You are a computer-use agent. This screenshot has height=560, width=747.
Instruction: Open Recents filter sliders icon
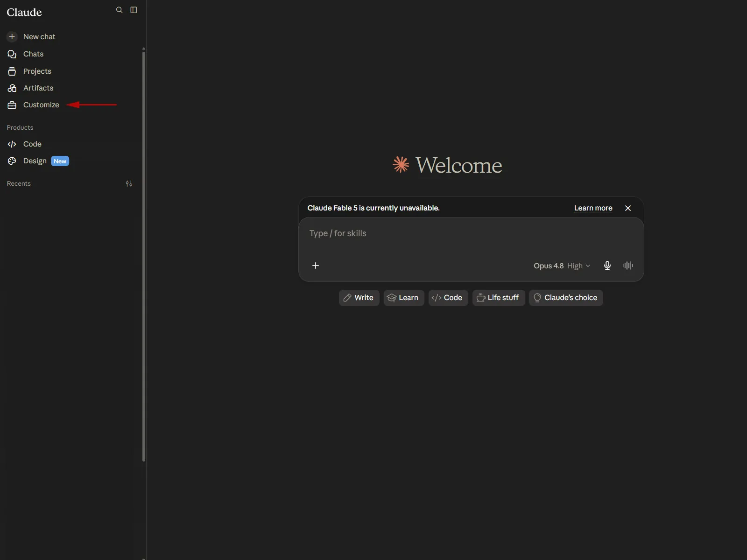point(129,184)
